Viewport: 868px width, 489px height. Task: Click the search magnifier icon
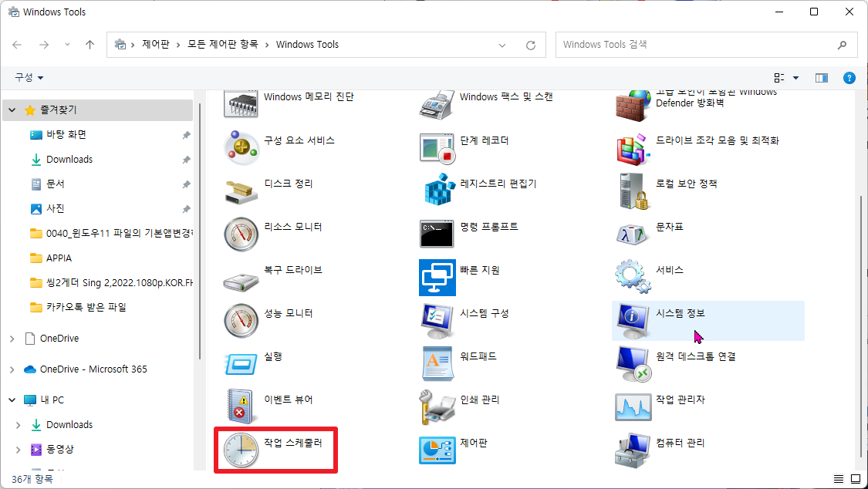pyautogui.click(x=842, y=45)
